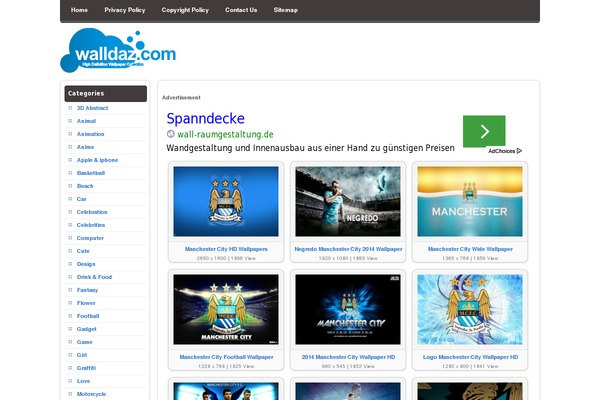Screen dimensions: 600x400
Task: Click the Advertisement label text
Action: pyautogui.click(x=181, y=98)
